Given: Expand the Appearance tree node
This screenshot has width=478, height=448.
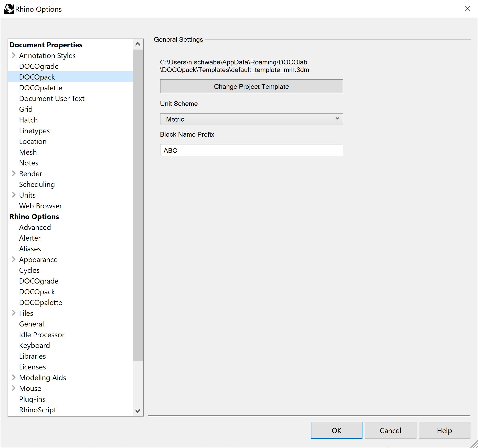Looking at the screenshot, I should pyautogui.click(x=14, y=259).
